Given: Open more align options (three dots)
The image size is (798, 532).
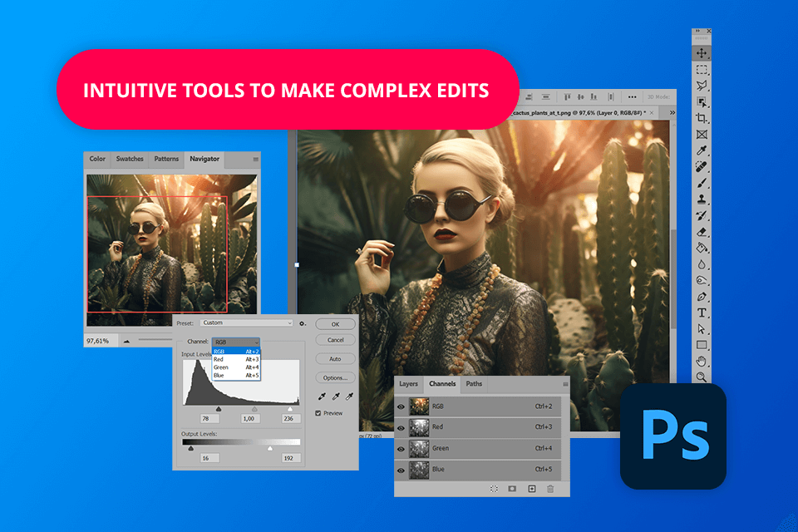Looking at the screenshot, I should (632, 96).
